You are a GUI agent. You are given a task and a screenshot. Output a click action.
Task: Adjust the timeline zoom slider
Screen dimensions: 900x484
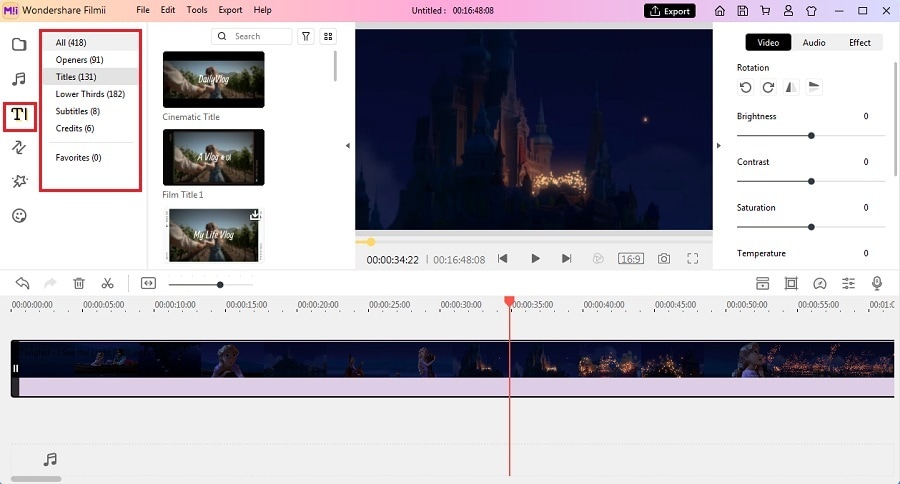pos(220,285)
